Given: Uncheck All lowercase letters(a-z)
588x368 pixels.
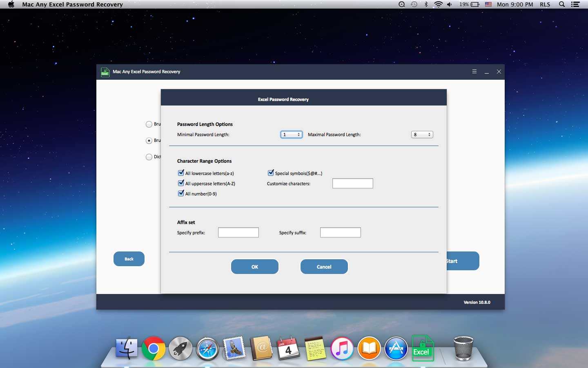Looking at the screenshot, I should (x=181, y=173).
